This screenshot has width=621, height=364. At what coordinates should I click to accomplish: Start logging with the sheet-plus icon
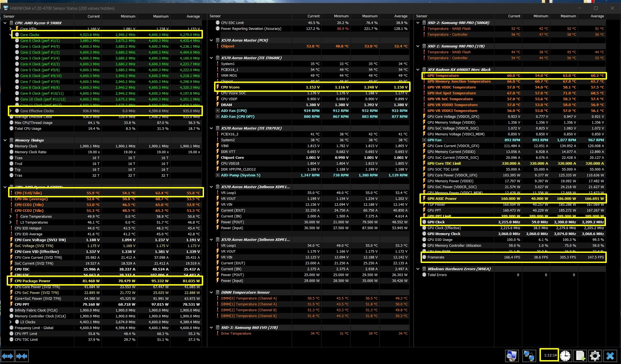[580, 356]
